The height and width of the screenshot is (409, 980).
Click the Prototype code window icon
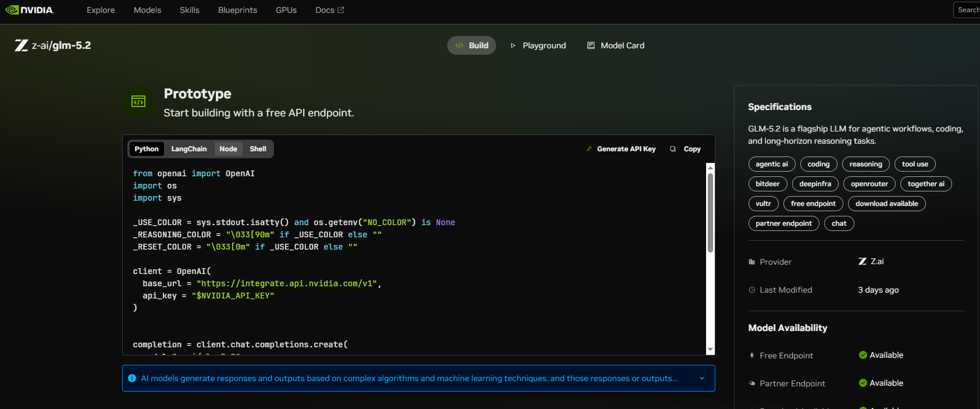tap(138, 102)
